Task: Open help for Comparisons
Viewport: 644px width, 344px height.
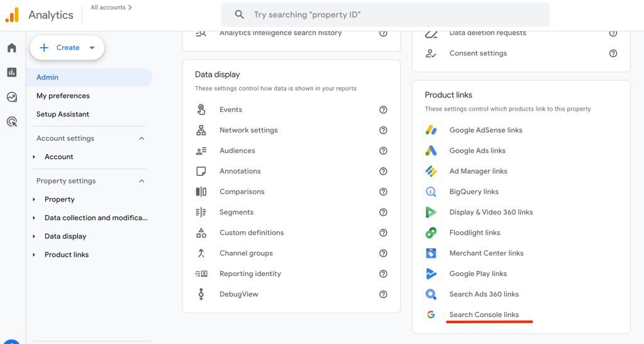Action: (x=383, y=192)
